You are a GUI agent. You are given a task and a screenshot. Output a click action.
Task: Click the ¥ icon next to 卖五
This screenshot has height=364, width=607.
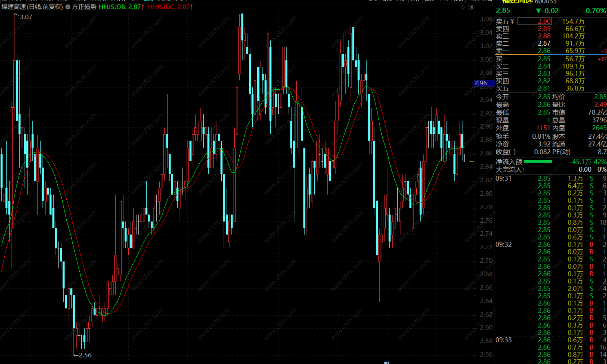[512, 21]
